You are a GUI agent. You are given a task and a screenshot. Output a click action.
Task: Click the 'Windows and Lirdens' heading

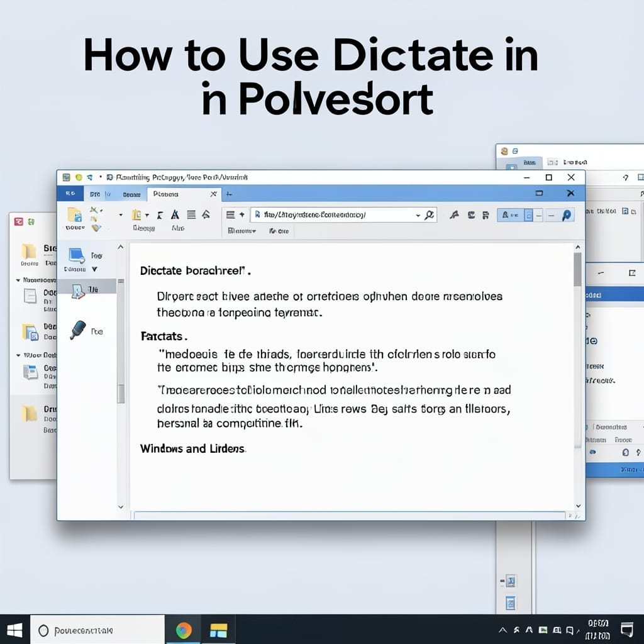point(192,448)
